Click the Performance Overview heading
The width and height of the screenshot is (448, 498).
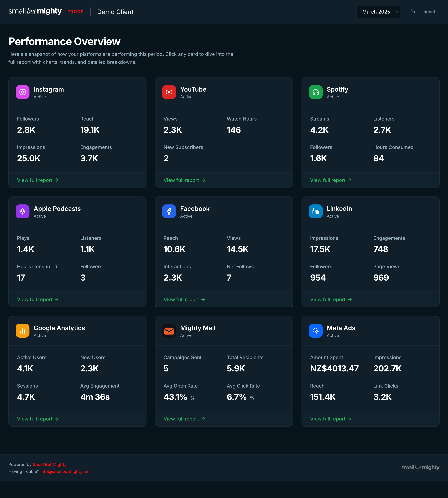pos(64,41)
